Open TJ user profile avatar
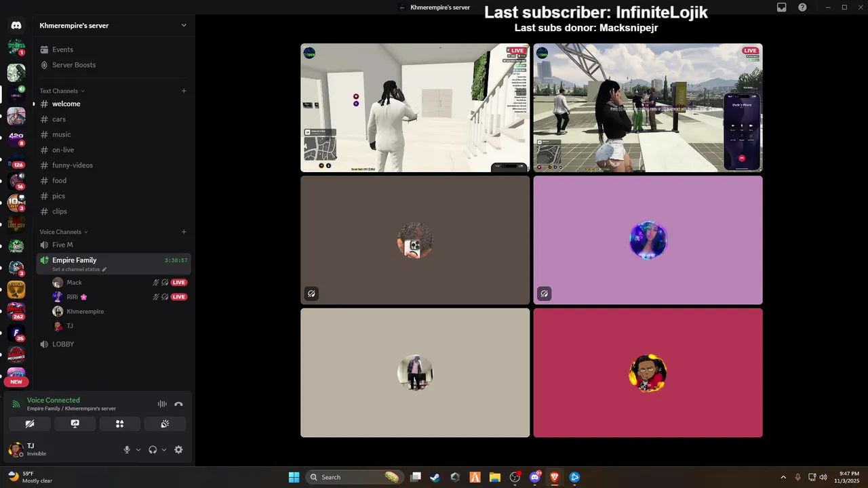 pyautogui.click(x=16, y=449)
